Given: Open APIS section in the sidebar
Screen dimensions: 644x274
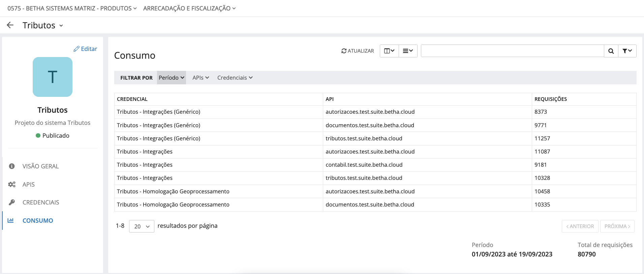Looking at the screenshot, I should pos(29,184).
